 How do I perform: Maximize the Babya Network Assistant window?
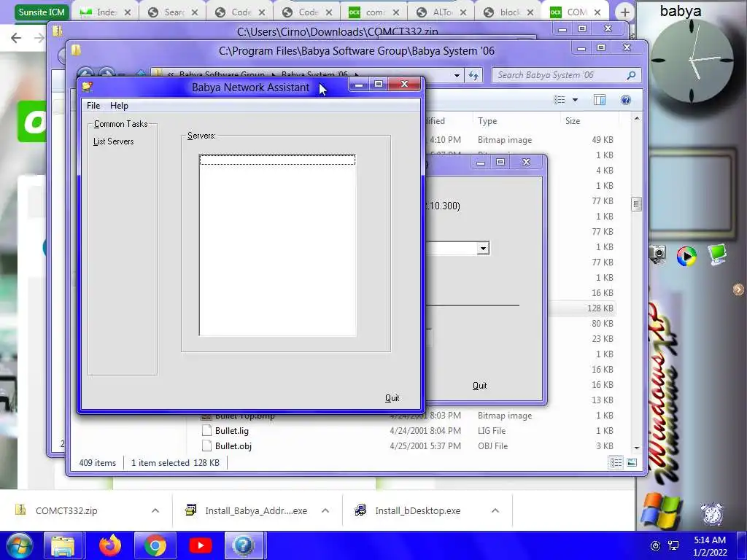(379, 85)
